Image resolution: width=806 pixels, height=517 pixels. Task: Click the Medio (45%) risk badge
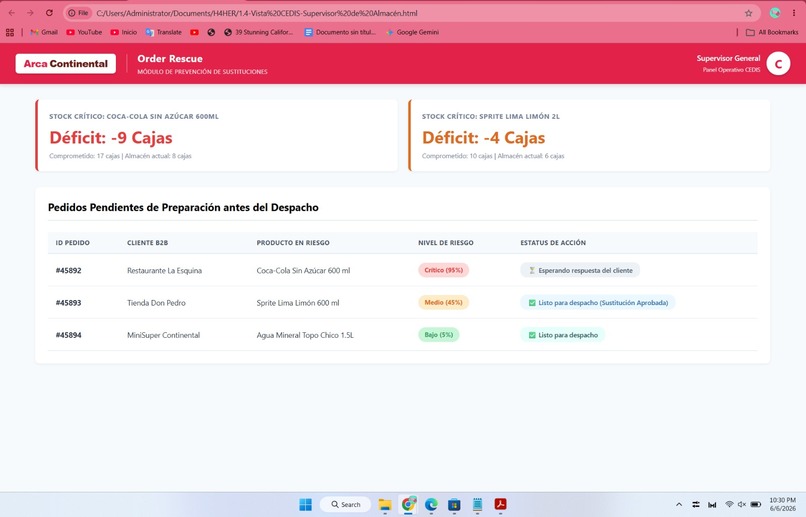(444, 302)
